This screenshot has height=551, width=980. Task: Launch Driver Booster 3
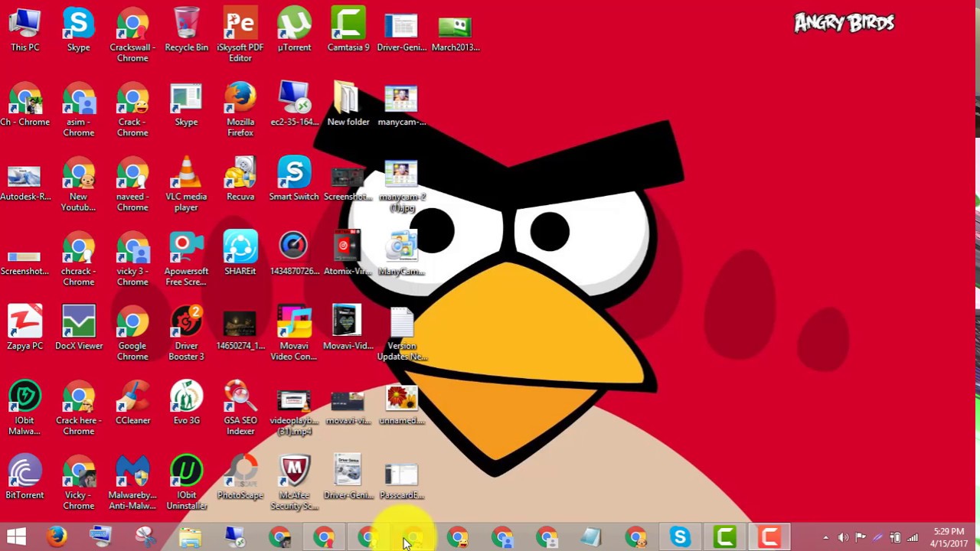click(x=186, y=333)
